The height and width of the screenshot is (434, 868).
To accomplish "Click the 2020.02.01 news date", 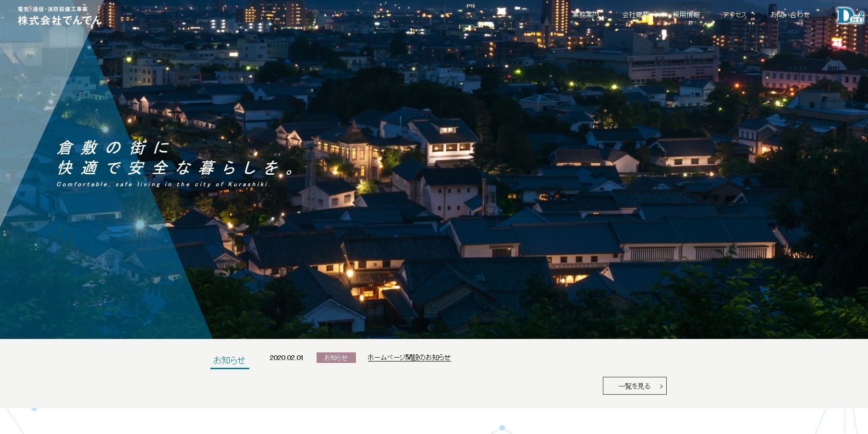I will click(286, 358).
